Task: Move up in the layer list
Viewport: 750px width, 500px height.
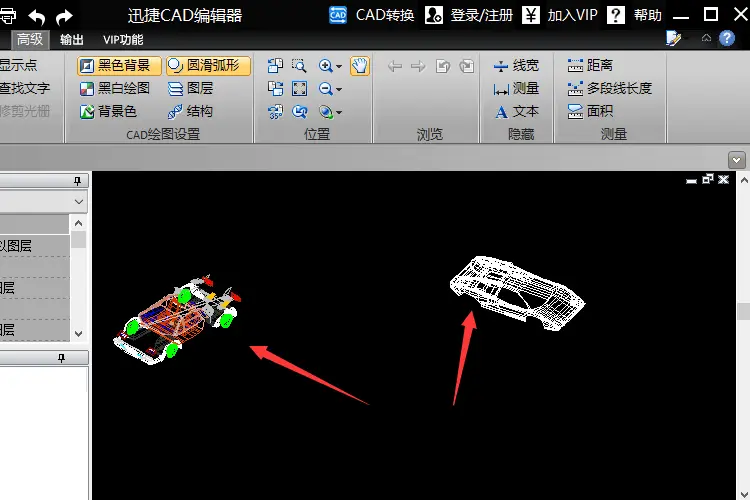Action: coord(78,223)
